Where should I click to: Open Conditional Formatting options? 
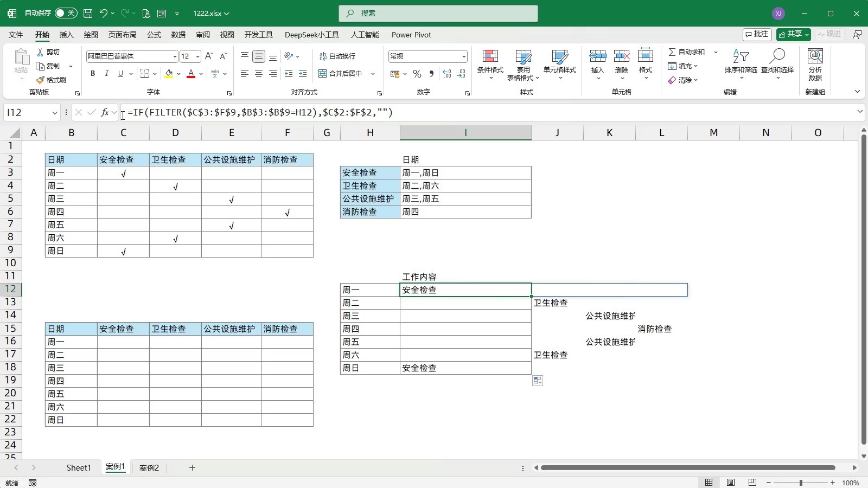[490, 64]
